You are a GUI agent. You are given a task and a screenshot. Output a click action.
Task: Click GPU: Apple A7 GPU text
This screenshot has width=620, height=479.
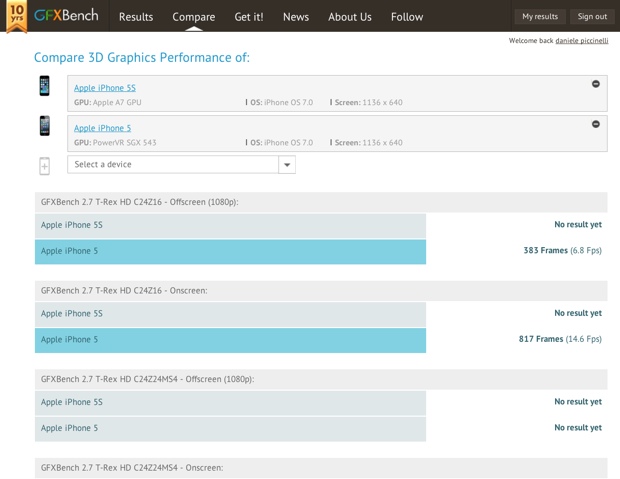(x=108, y=102)
